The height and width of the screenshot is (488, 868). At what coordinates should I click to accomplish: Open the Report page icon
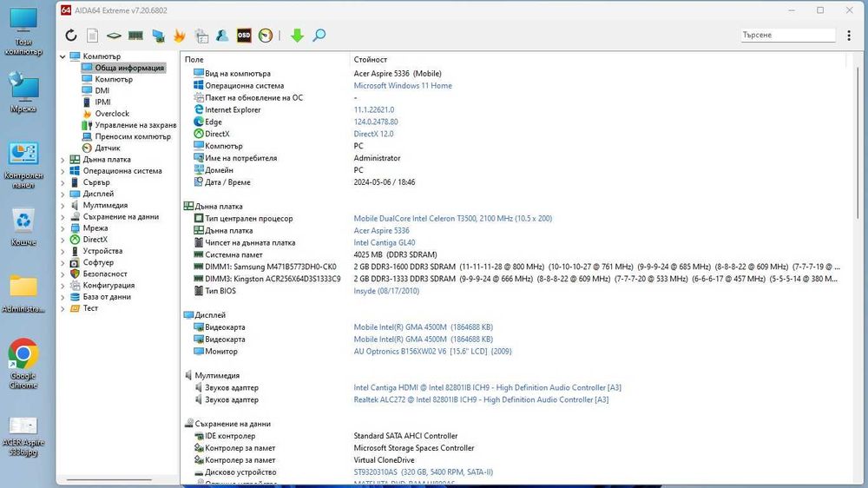click(x=93, y=36)
